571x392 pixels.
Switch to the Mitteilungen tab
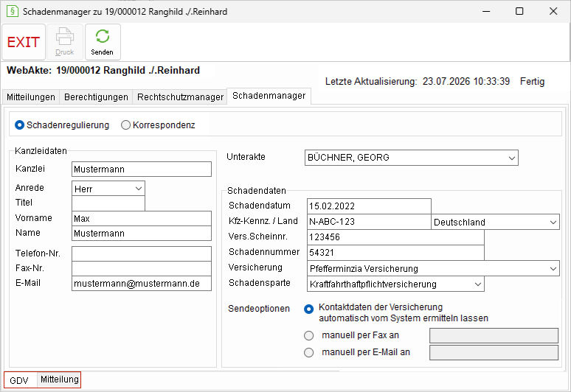coord(30,97)
